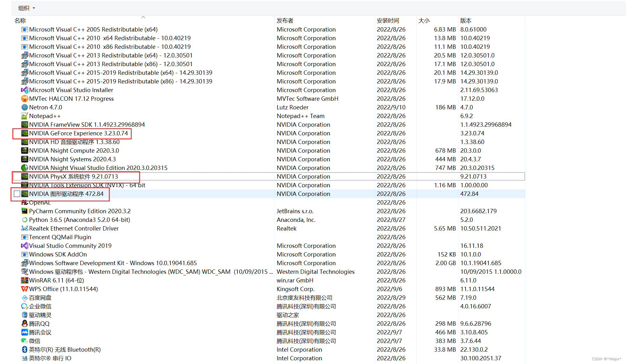Select Windows SDK AddOn entry

coord(269,254)
